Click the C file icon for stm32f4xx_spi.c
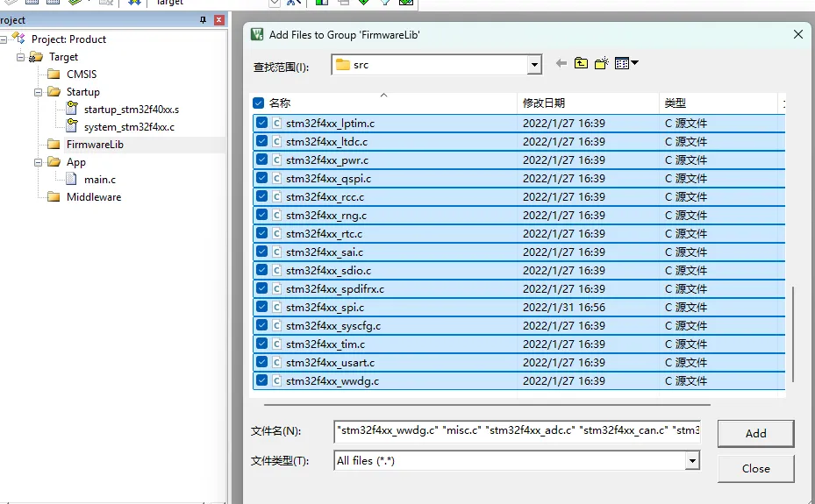This screenshot has width=815, height=504. tap(277, 308)
